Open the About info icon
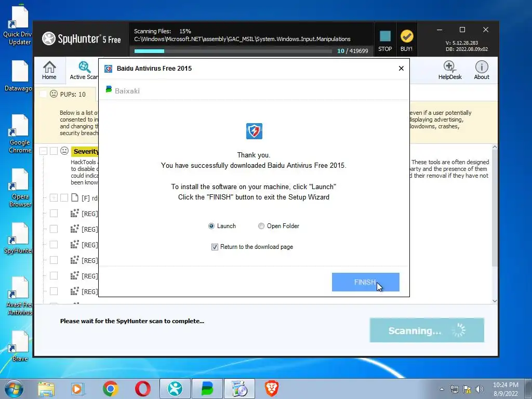Screen dimensions: 532x399 (482, 70)
